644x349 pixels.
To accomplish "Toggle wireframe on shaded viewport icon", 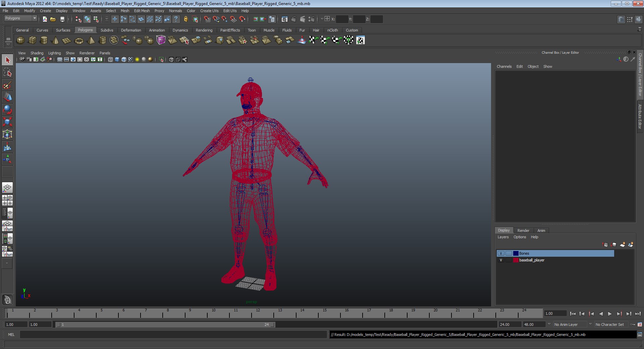I will click(x=124, y=59).
